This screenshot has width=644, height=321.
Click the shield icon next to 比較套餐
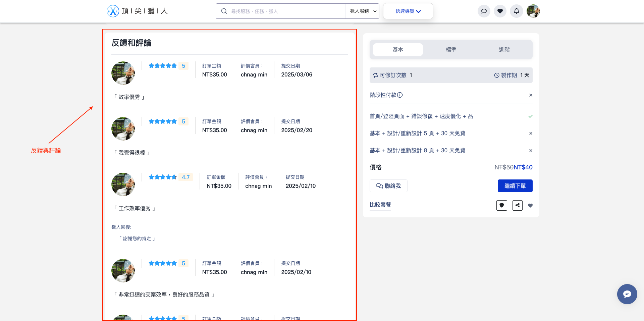tap(501, 205)
